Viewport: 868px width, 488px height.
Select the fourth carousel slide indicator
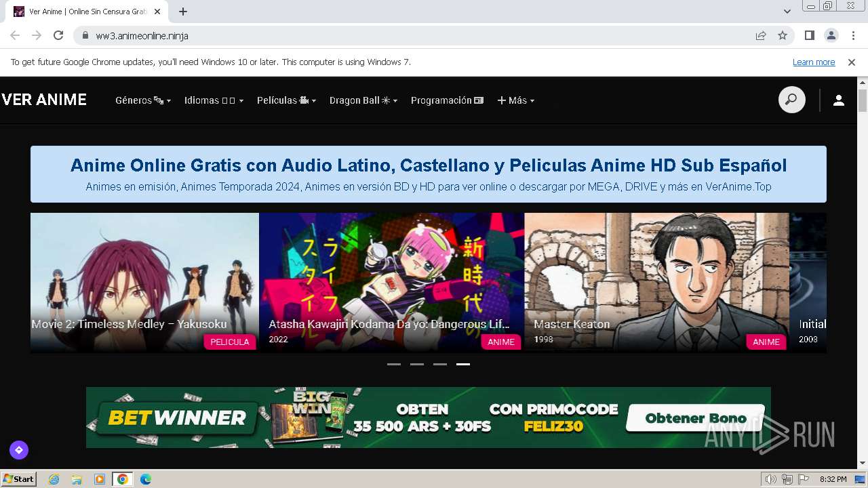463,364
